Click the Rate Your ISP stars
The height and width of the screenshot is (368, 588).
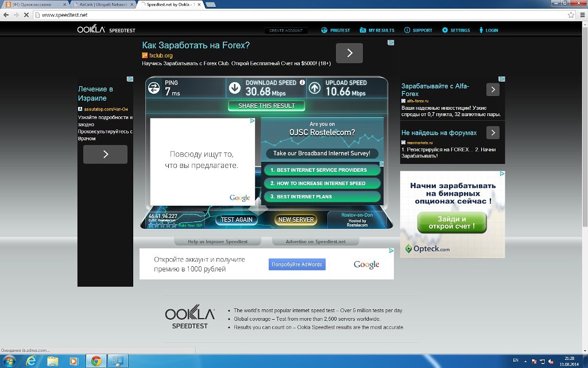(163, 225)
